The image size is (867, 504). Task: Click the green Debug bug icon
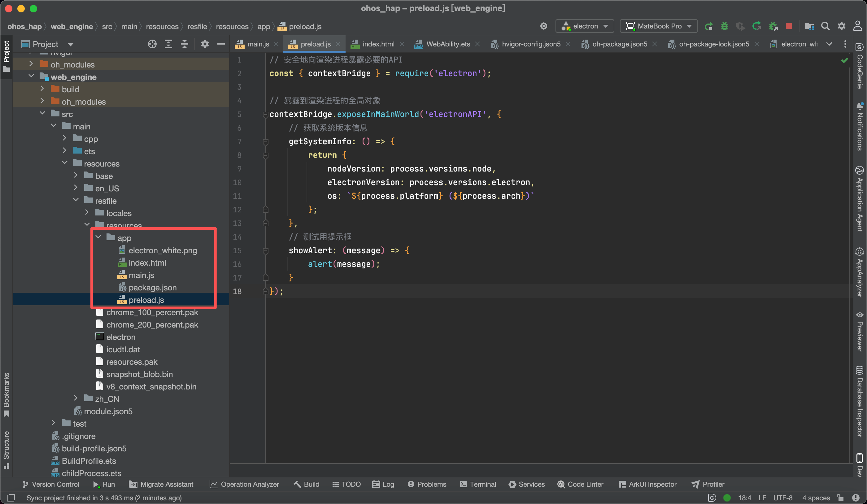point(724,26)
